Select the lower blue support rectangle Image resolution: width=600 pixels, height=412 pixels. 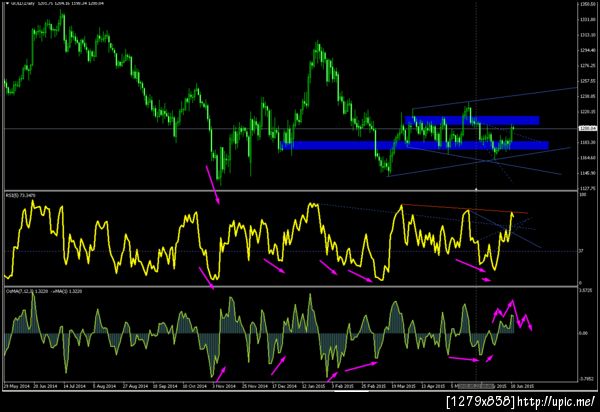click(414, 145)
